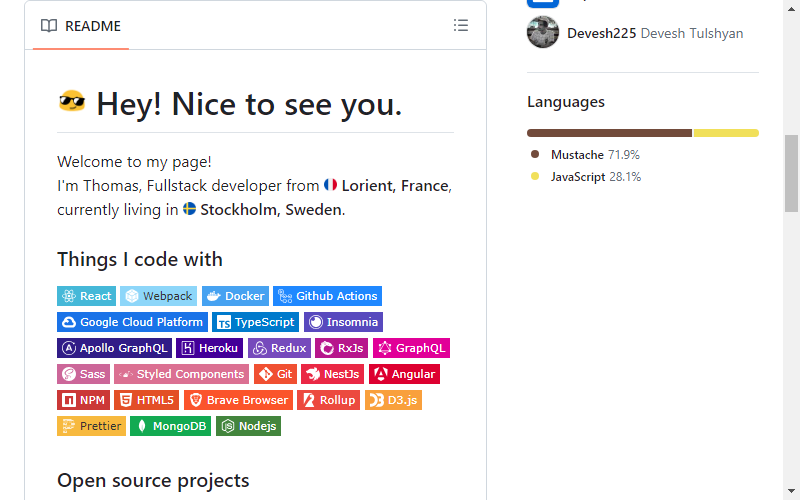Click the Docker badge
Image resolution: width=800 pixels, height=500 pixels.
tap(235, 296)
